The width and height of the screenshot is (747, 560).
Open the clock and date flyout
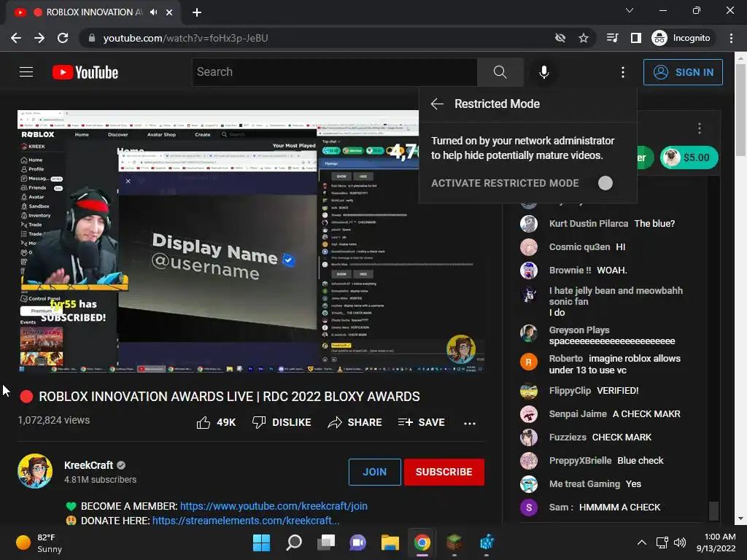(716, 542)
